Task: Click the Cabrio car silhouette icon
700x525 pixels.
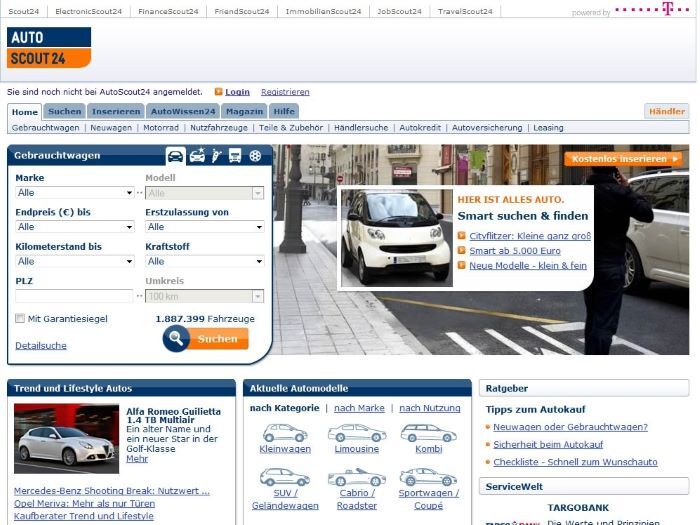Action: pyautogui.click(x=357, y=477)
